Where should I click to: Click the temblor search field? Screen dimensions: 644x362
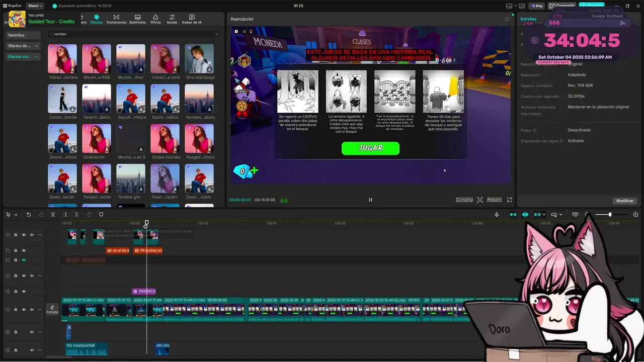(133, 34)
